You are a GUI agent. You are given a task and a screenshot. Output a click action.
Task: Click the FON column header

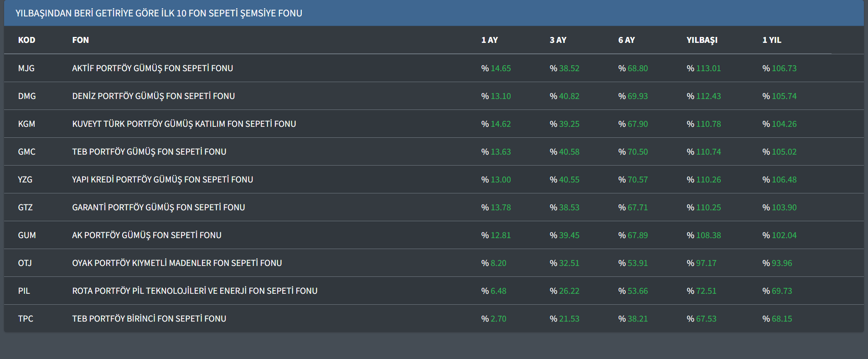click(80, 40)
